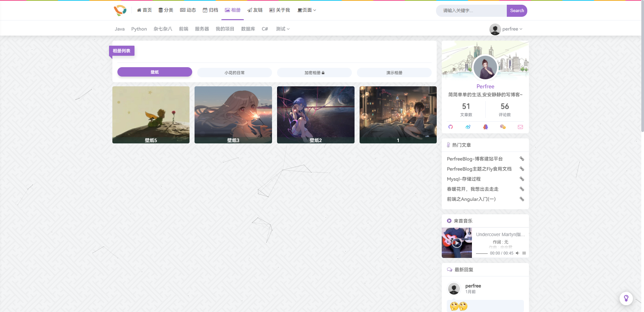Open the music player playlist menu icon

pos(524,253)
